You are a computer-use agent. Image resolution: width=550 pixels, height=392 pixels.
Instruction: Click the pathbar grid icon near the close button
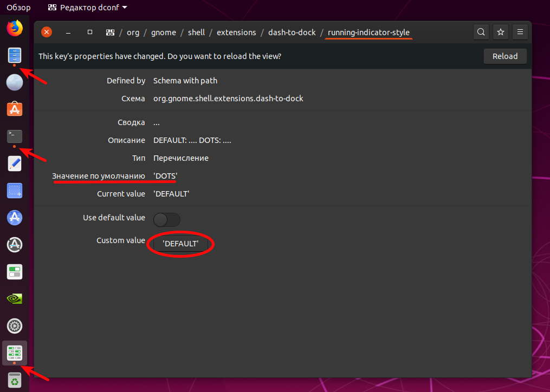point(110,32)
